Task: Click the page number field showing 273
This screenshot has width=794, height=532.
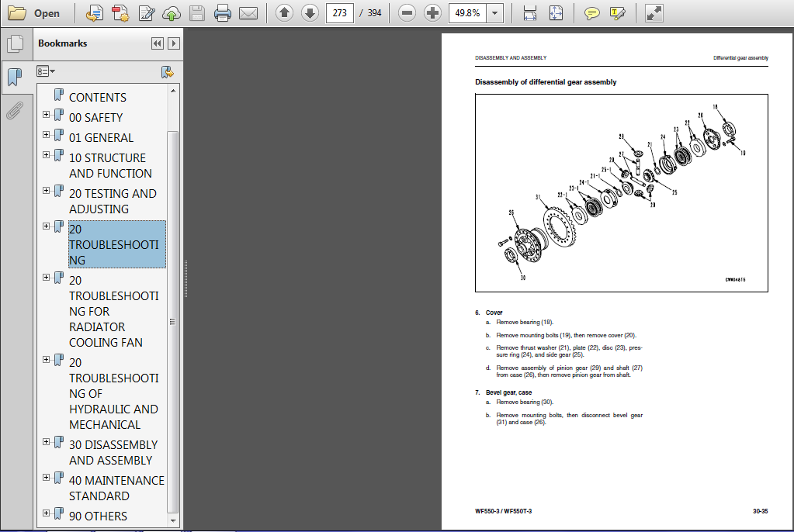Action: pos(340,13)
